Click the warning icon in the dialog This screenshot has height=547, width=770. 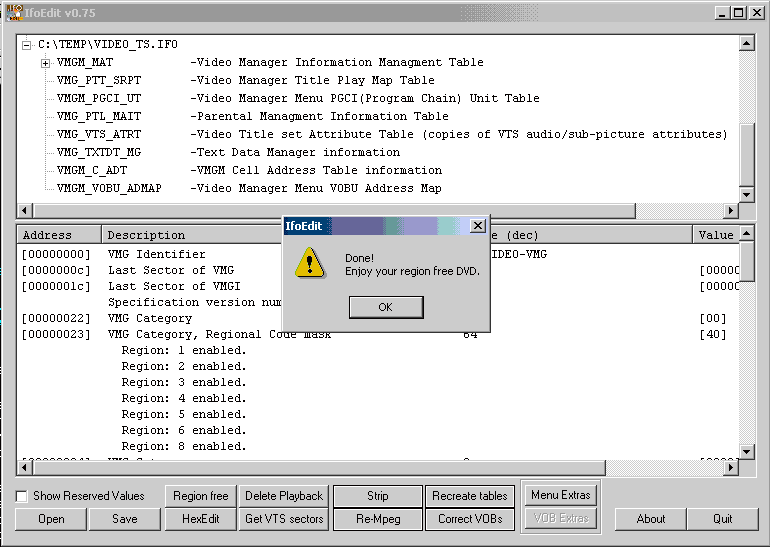[309, 263]
